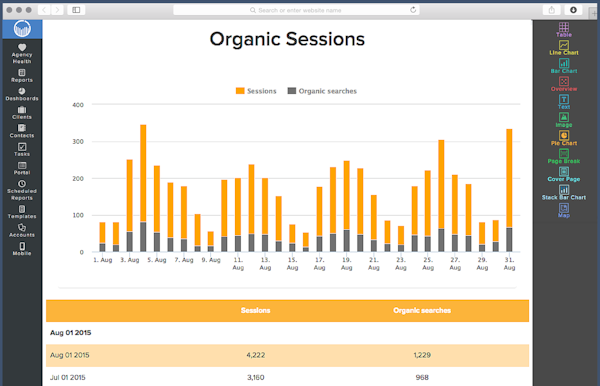Open Templates in the sidebar

pos(22,212)
